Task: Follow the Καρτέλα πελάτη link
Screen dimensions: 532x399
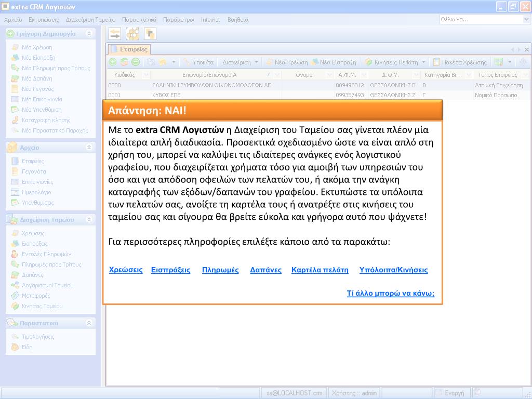Action: (x=320, y=270)
